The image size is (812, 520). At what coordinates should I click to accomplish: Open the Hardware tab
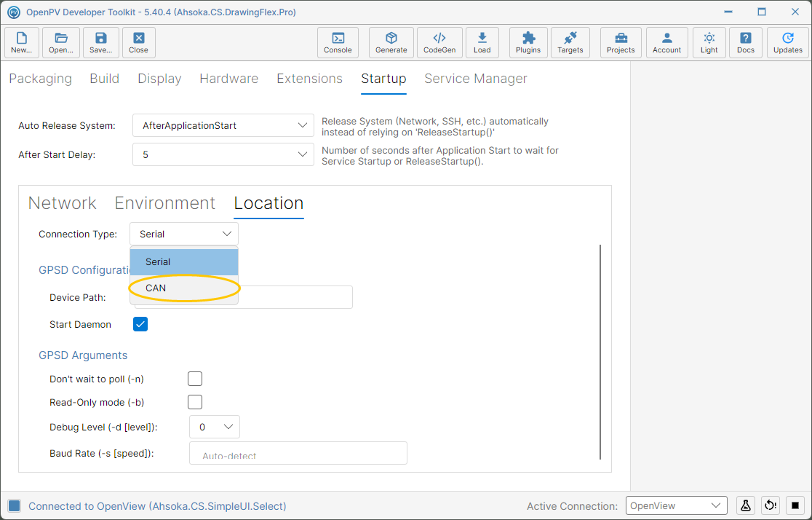click(229, 78)
